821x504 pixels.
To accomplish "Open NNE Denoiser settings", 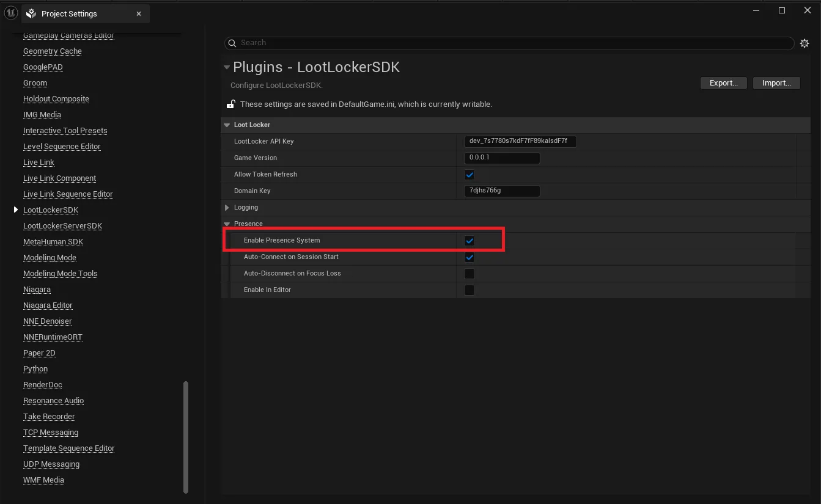I will (48, 321).
